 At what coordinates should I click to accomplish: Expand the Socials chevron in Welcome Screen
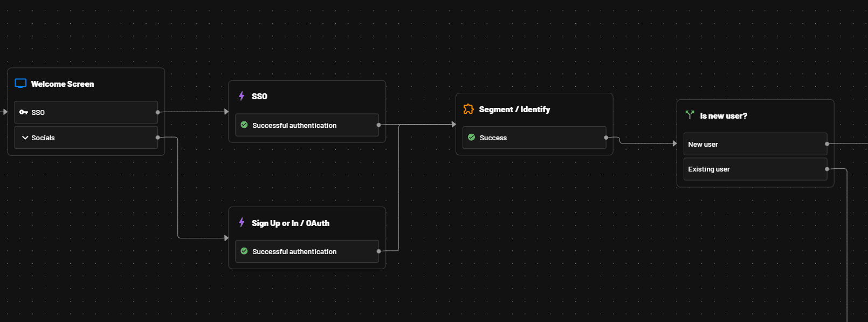[x=25, y=138]
